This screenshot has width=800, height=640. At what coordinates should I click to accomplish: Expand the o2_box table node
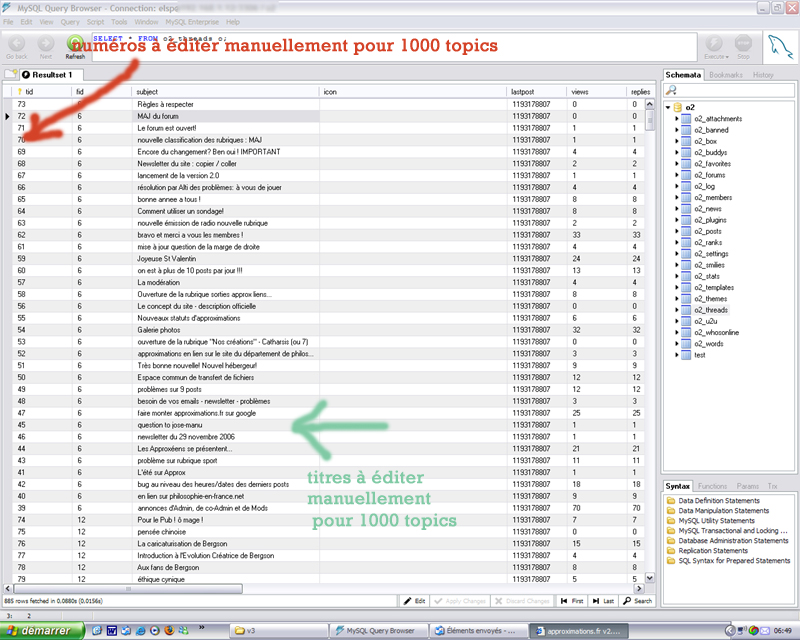click(x=677, y=141)
